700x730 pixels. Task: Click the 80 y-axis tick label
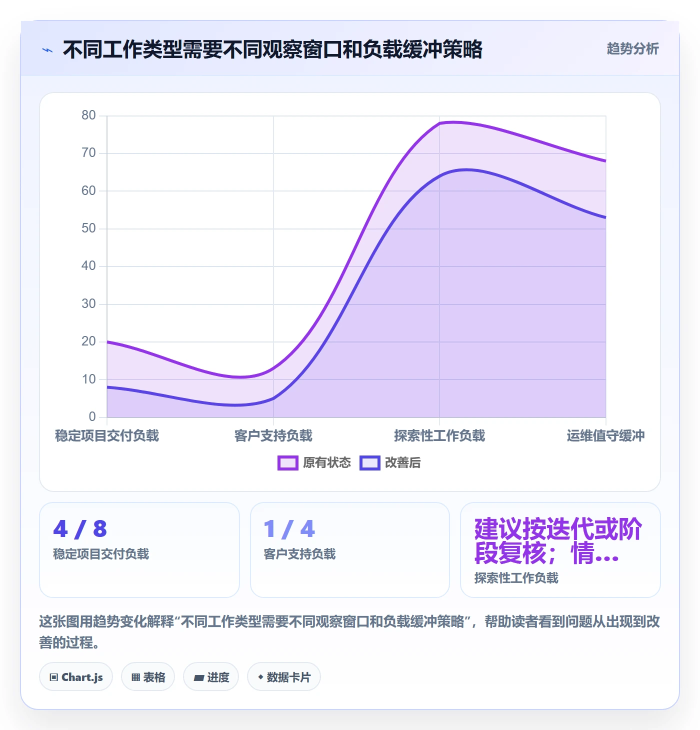click(x=88, y=115)
